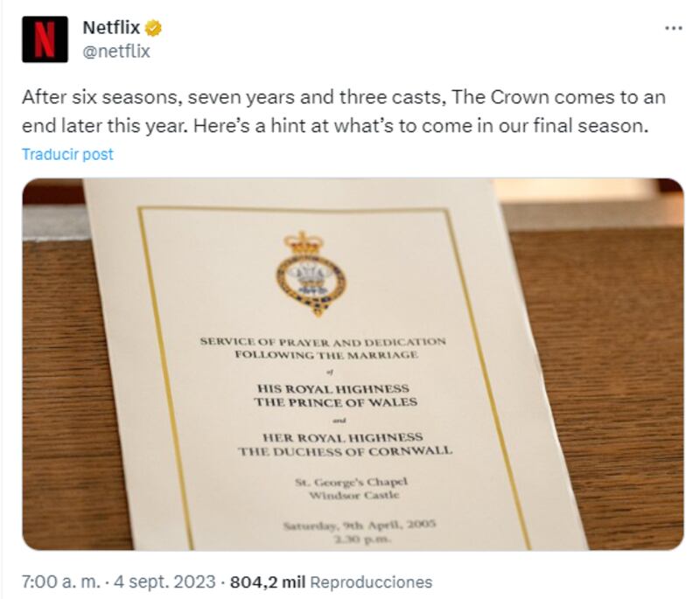Click the Netflix red N profile avatar
This screenshot has height=599, width=700.
tap(45, 39)
